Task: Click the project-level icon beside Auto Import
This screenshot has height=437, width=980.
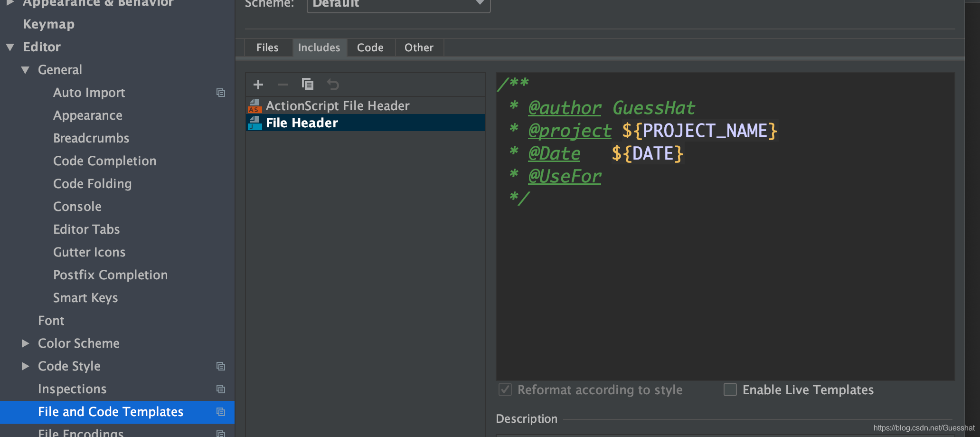Action: point(221,93)
